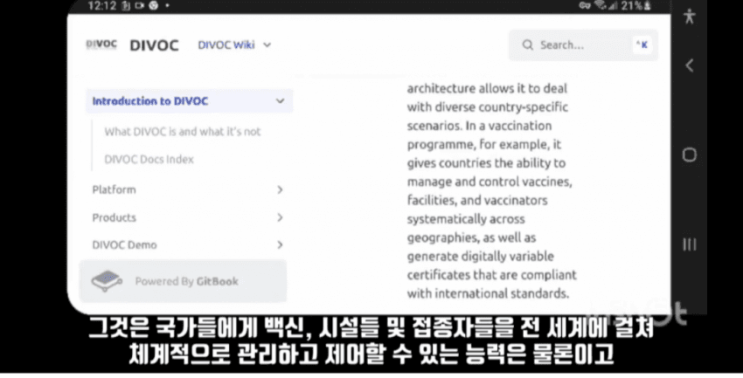
Task: Click the text 'manage and control vaccines,'
Action: (x=490, y=182)
